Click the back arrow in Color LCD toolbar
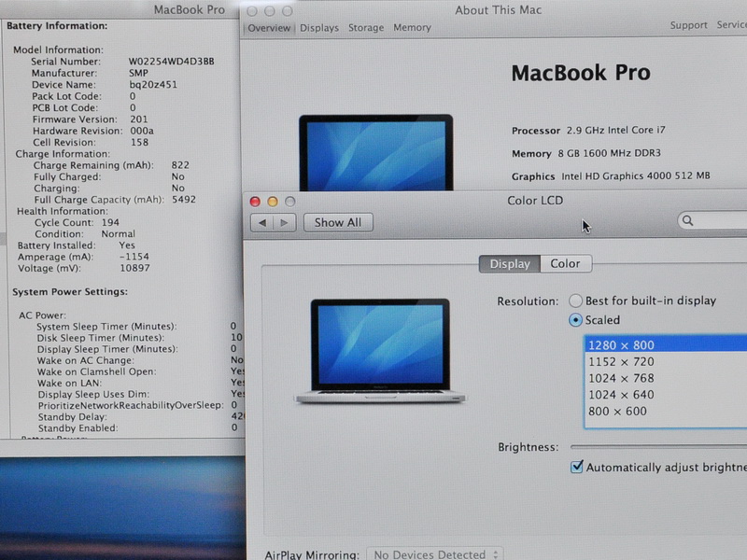 262,222
